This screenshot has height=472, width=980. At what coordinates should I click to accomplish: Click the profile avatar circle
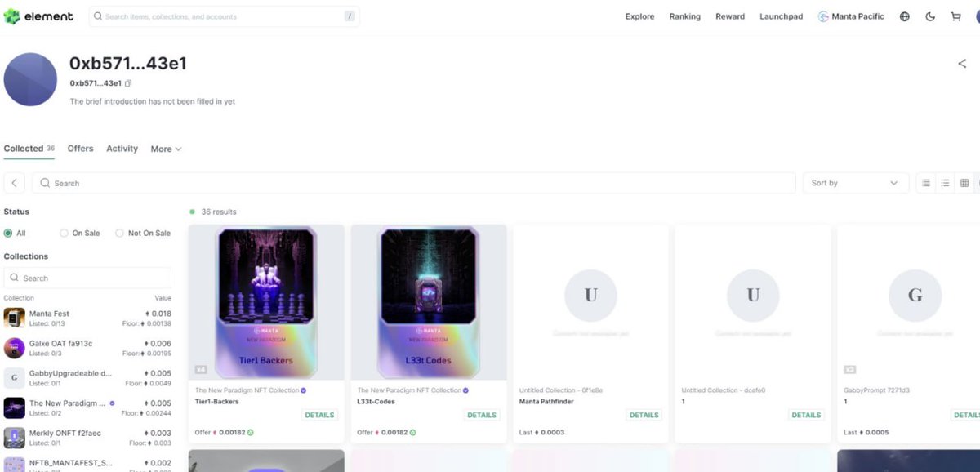[x=30, y=79]
